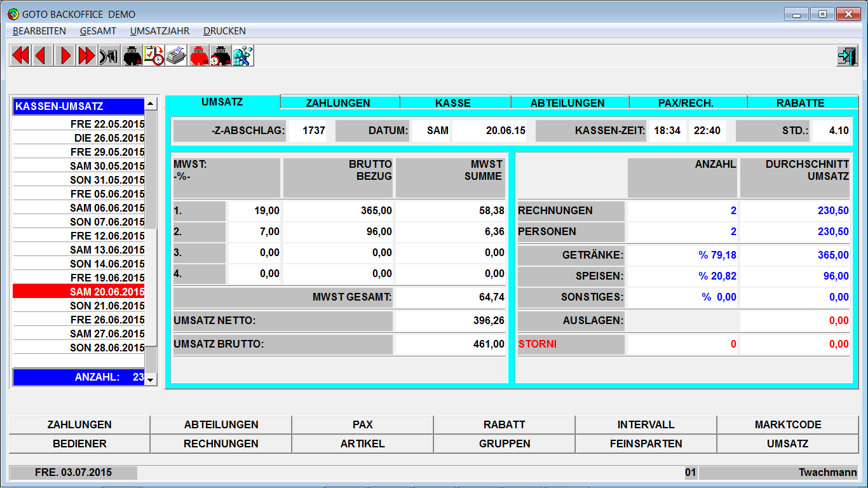Click the black waiter with clock icon

[220, 56]
